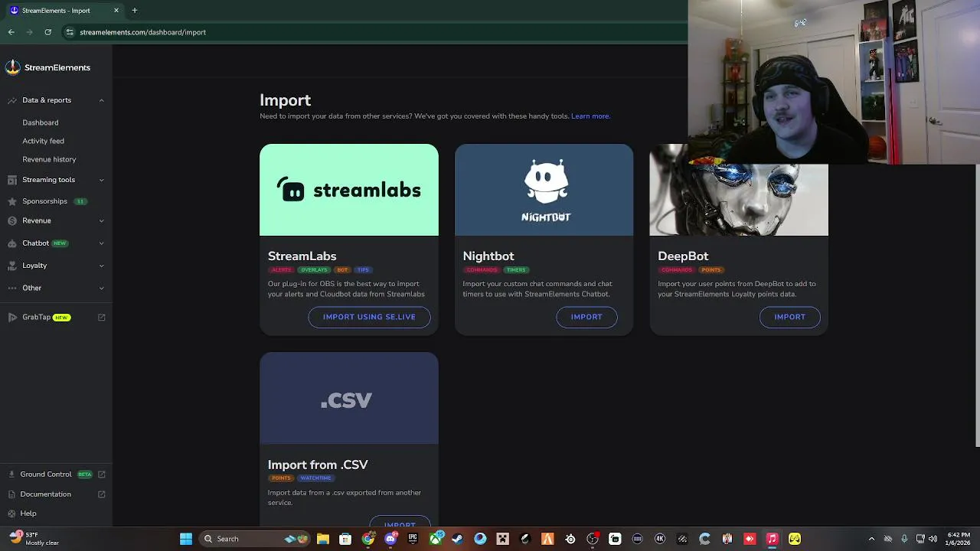
Task: Click the microphone icon in system tray
Action: [x=904, y=539]
